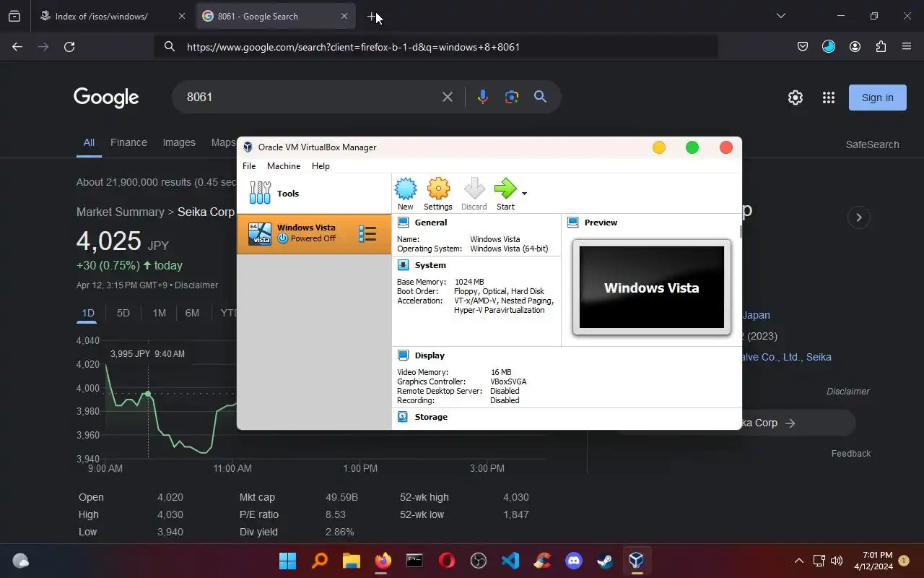
Task: Click the General section header
Action: tap(431, 223)
